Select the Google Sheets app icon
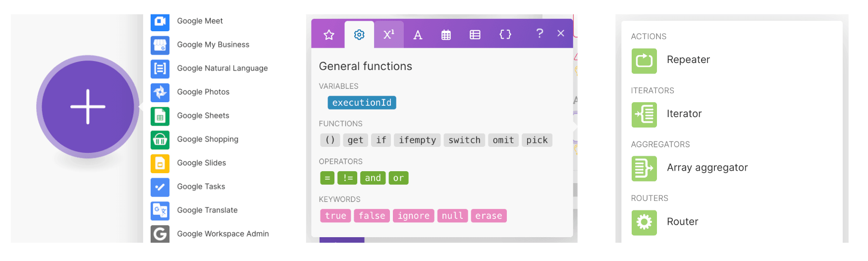The width and height of the screenshot is (868, 261). point(160,116)
